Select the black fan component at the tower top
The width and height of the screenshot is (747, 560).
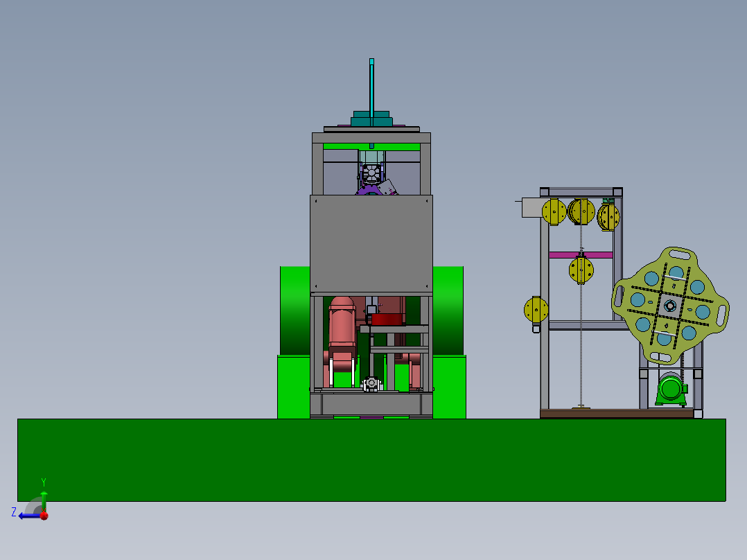[371, 173]
